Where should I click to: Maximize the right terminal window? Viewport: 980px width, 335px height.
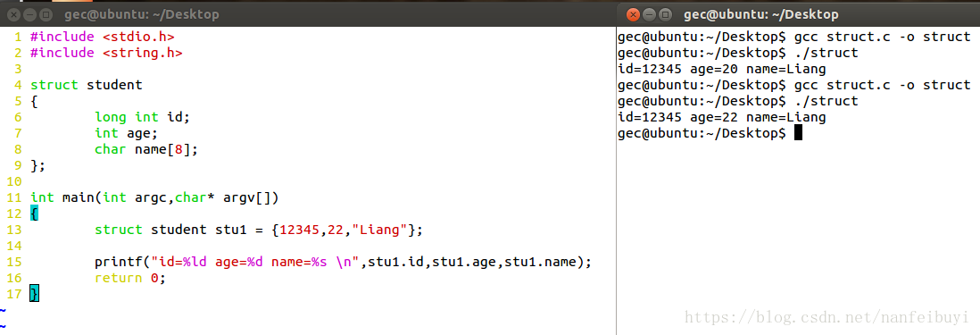coord(665,13)
